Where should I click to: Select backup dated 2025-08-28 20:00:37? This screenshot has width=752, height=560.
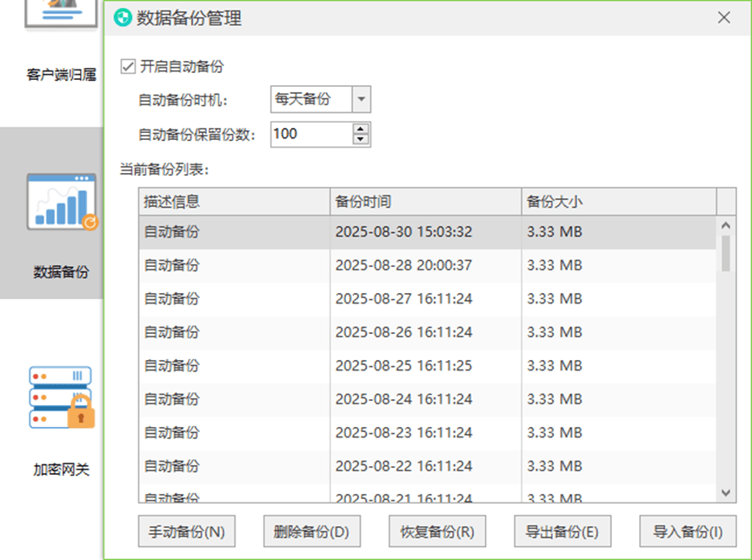403,265
